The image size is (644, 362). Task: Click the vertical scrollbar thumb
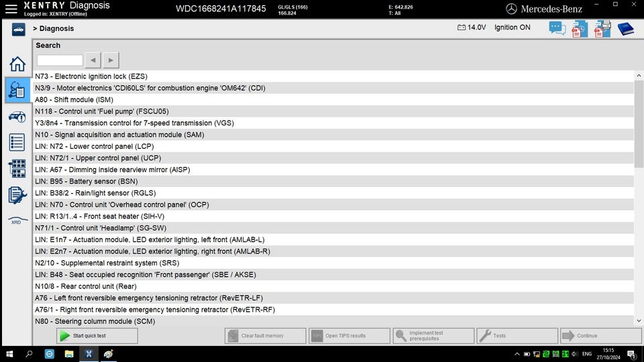(639, 124)
